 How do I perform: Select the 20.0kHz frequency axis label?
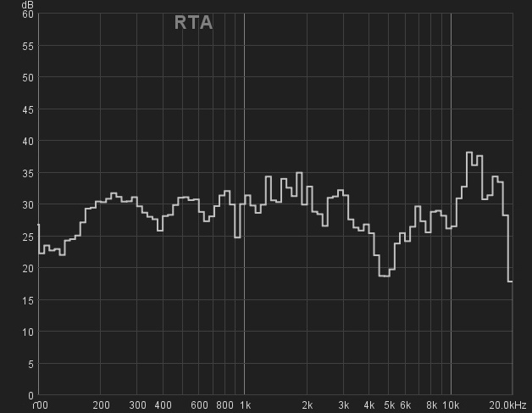[507, 405]
